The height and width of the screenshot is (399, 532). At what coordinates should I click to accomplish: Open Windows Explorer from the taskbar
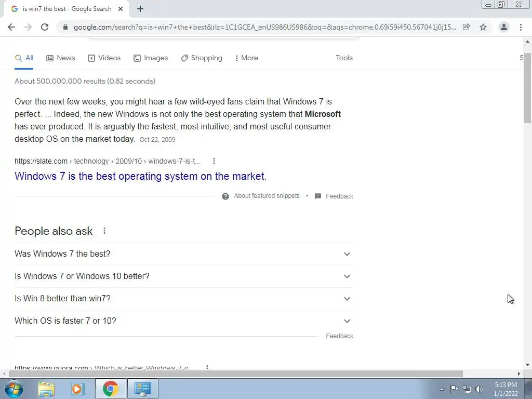(x=46, y=389)
